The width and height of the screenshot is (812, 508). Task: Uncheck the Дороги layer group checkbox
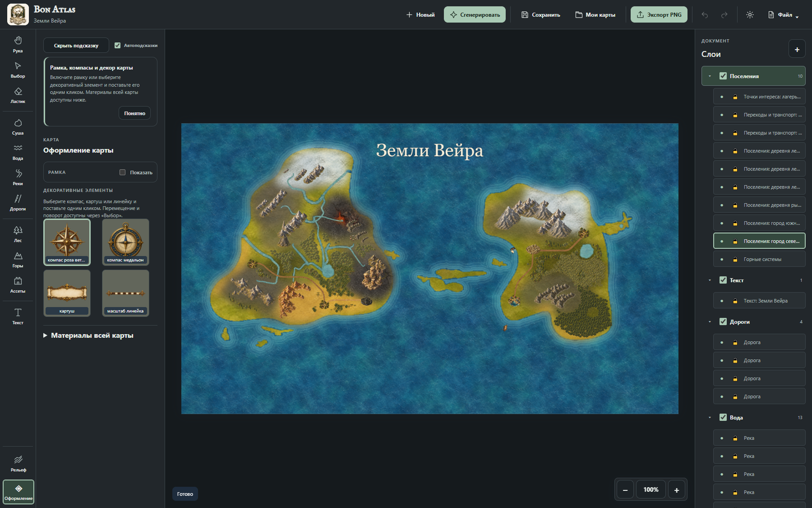tap(723, 322)
